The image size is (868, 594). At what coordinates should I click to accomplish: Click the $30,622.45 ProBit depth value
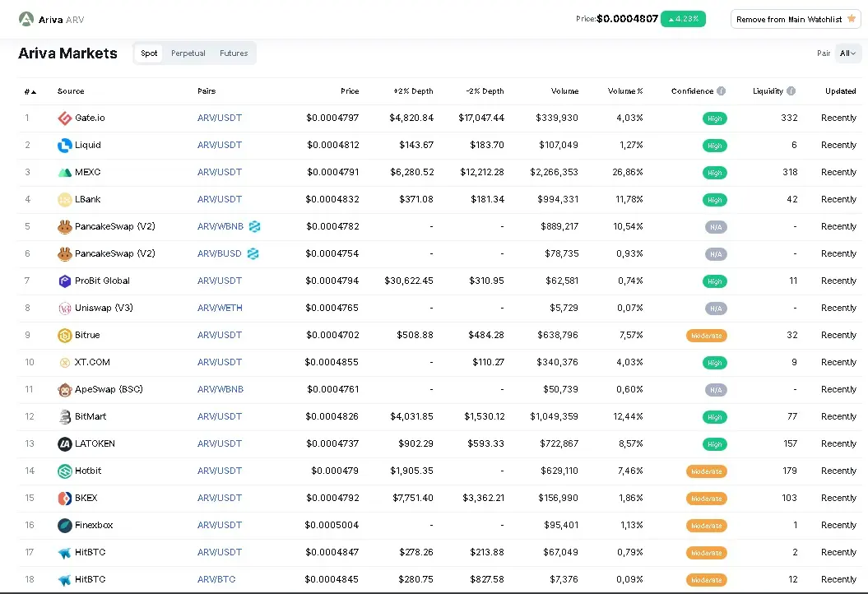click(x=409, y=281)
